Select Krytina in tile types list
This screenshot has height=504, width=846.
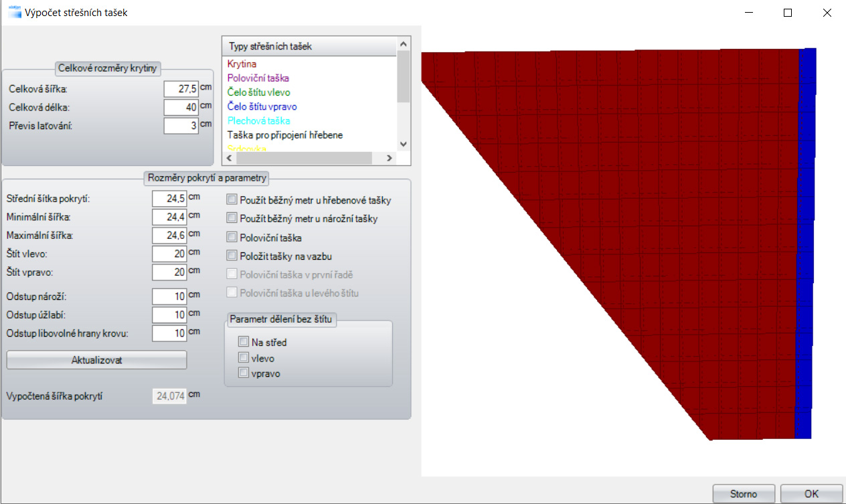[242, 64]
